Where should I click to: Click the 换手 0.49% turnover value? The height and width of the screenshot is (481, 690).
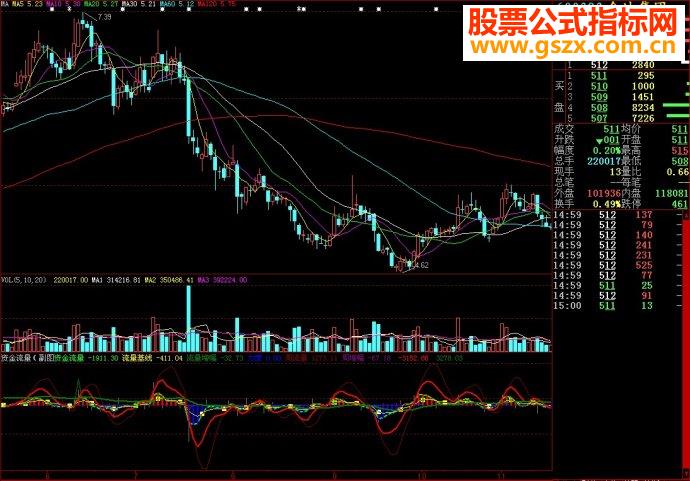[x=606, y=204]
